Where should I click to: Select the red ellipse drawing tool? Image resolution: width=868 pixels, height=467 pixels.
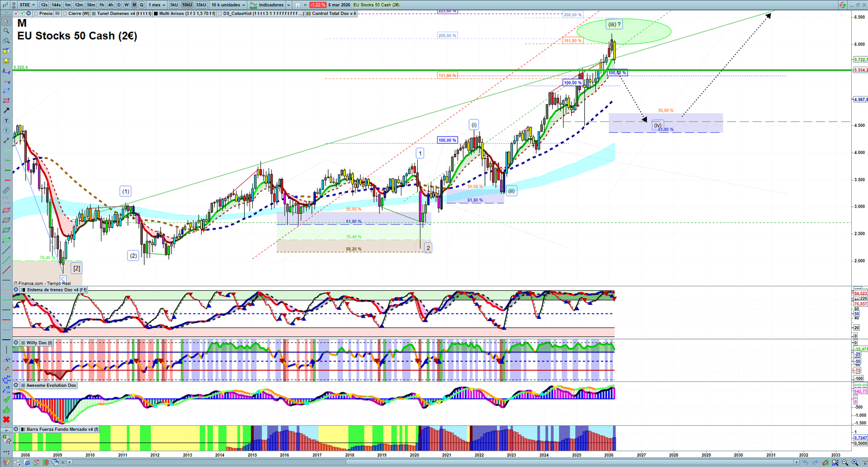pyautogui.click(x=6, y=210)
